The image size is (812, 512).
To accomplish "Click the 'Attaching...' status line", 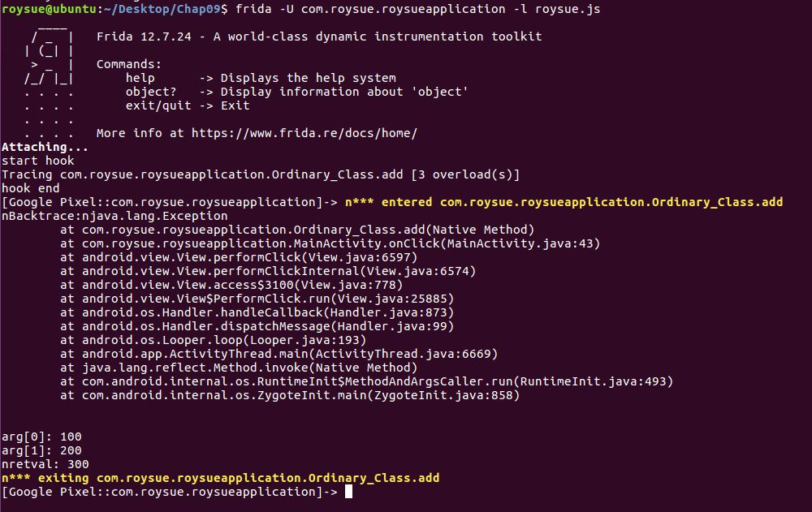I will click(45, 147).
